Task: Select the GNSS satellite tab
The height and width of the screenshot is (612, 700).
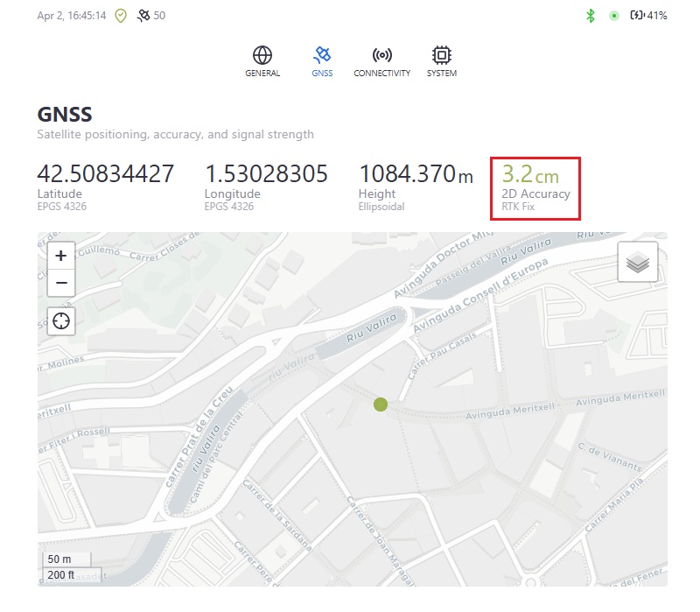Action: tap(322, 56)
